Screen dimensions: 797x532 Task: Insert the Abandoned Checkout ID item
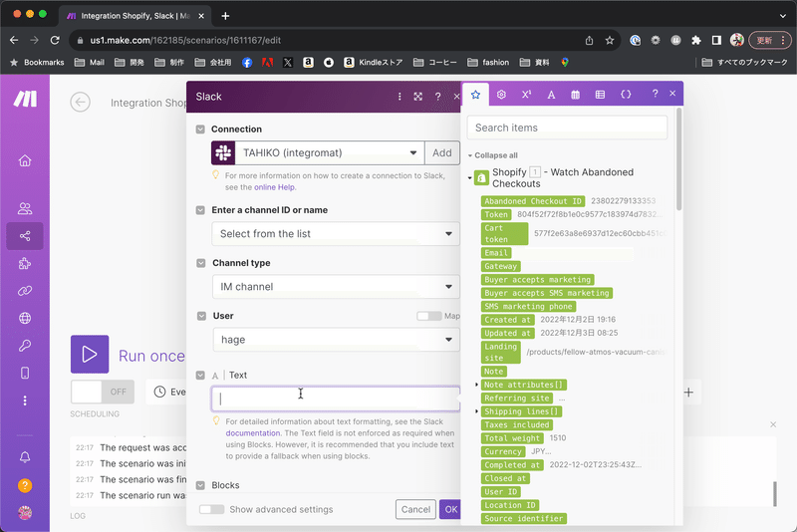pyautogui.click(x=533, y=201)
